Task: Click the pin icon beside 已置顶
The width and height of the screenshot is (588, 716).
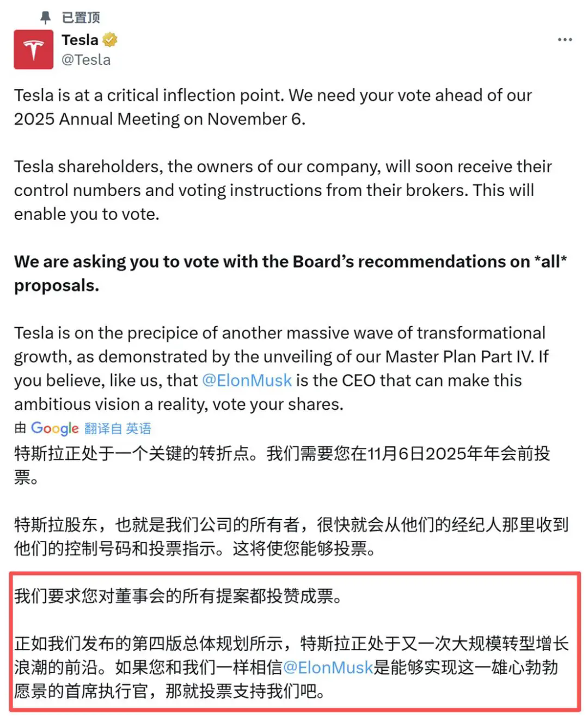Action: click(47, 17)
